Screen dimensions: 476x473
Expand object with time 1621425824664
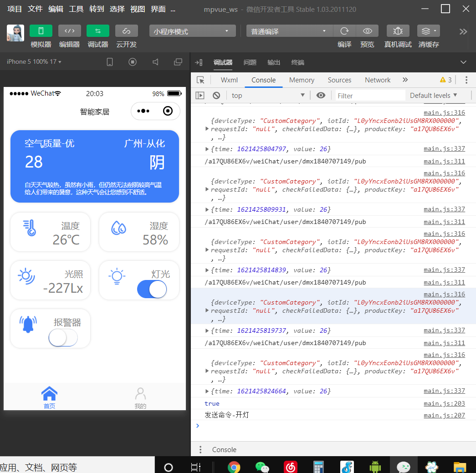coord(207,391)
